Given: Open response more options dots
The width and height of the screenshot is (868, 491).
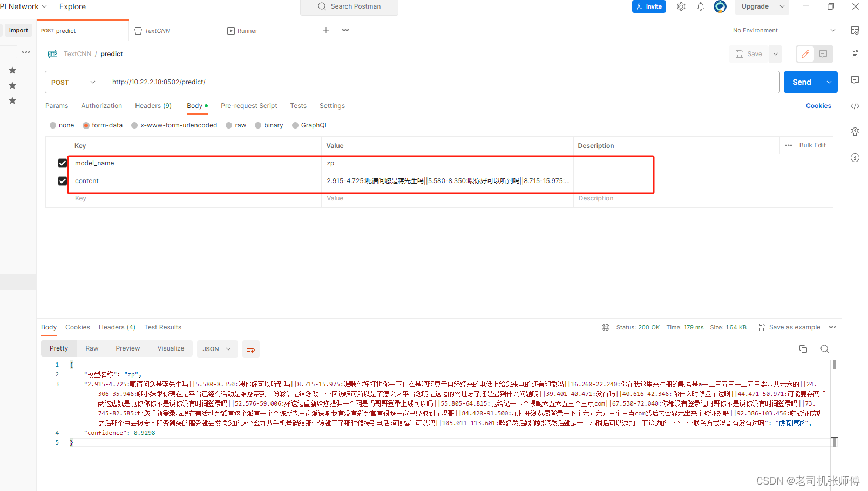Looking at the screenshot, I should [x=832, y=327].
